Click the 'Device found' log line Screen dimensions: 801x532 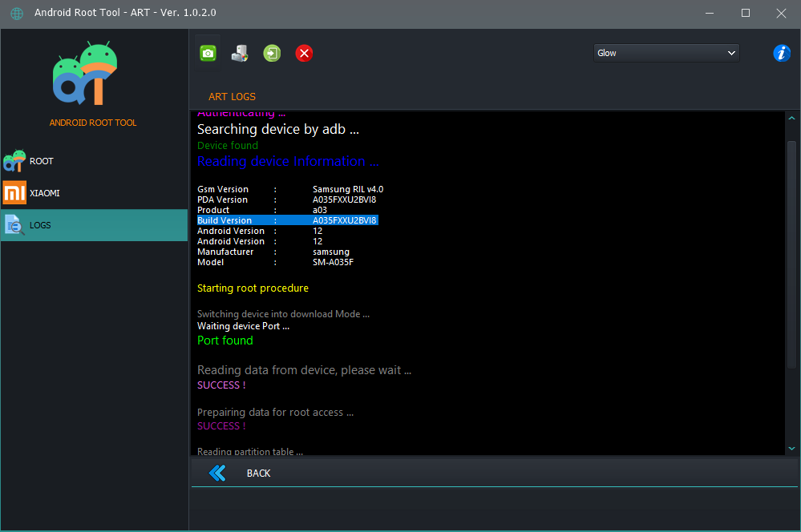coord(228,146)
